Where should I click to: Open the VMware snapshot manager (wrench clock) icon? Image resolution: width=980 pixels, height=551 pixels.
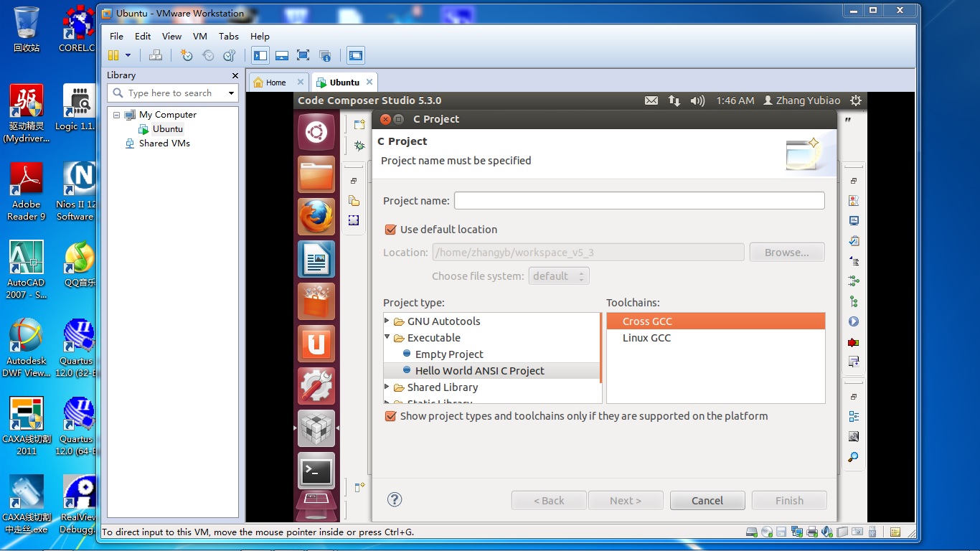click(x=230, y=55)
